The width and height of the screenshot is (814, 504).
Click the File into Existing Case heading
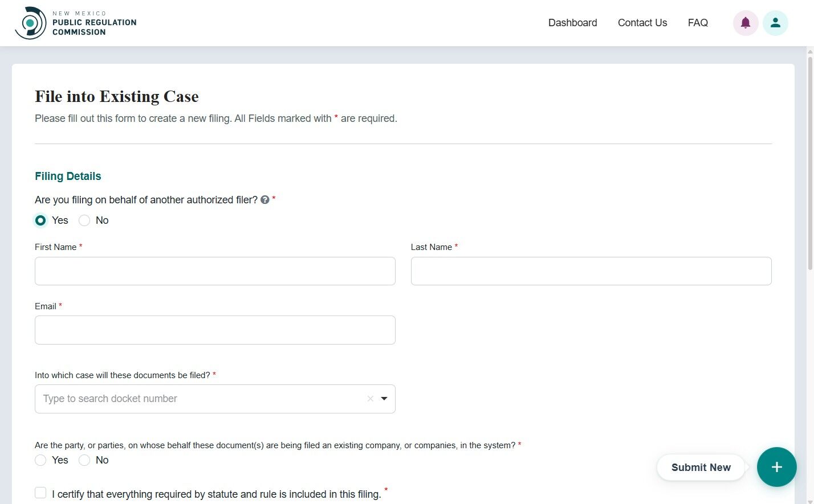tap(117, 96)
